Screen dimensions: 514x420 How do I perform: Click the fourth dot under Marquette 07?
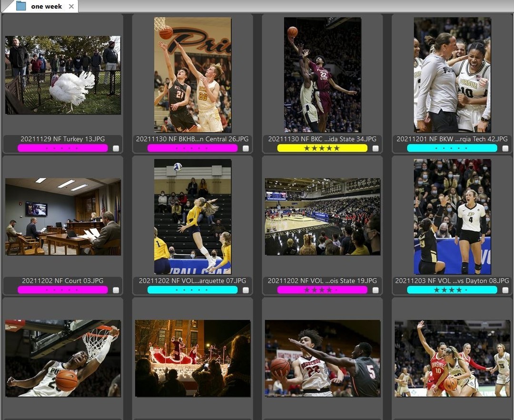199,290
